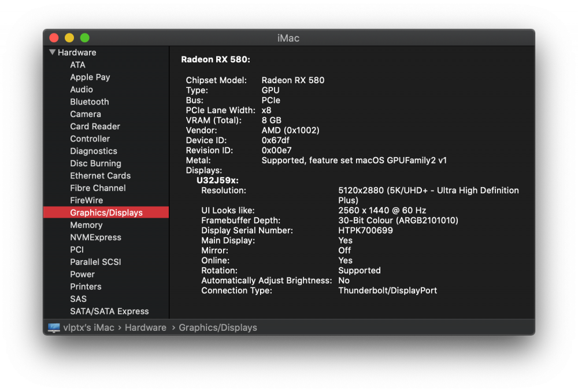Click the Rotation value "Supported"

tap(360, 271)
